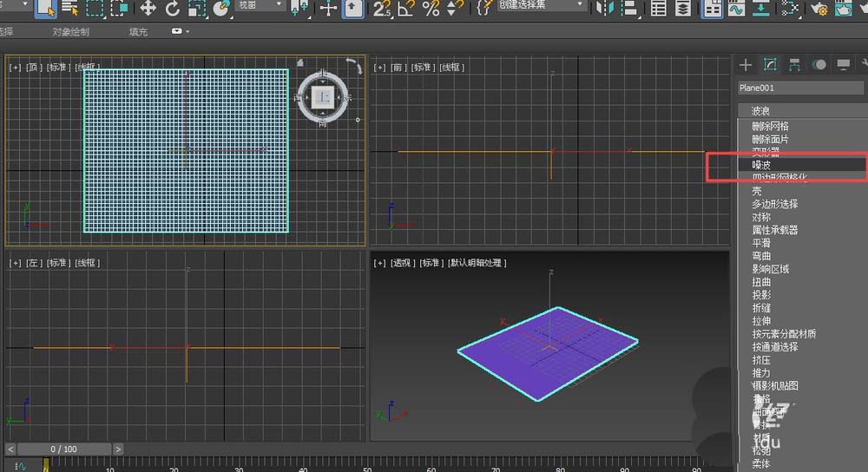868x472 pixels.
Task: Open Select by Name tool
Action: [x=69, y=8]
